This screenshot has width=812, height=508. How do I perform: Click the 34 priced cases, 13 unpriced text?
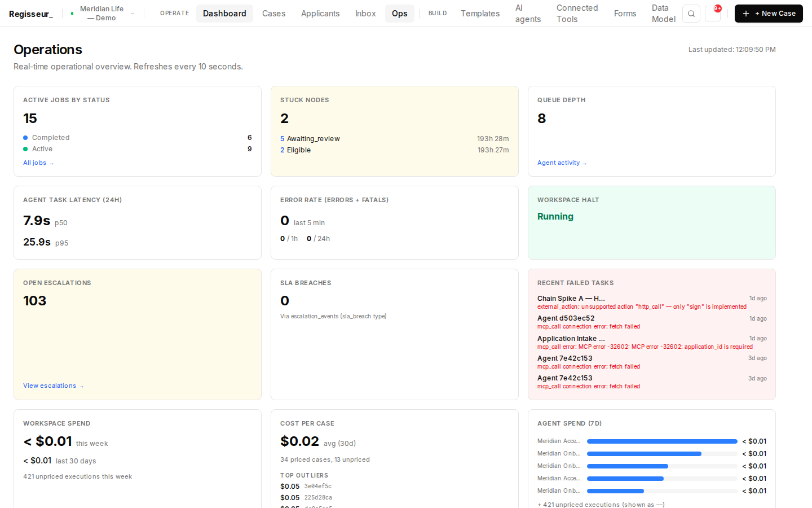(x=325, y=459)
